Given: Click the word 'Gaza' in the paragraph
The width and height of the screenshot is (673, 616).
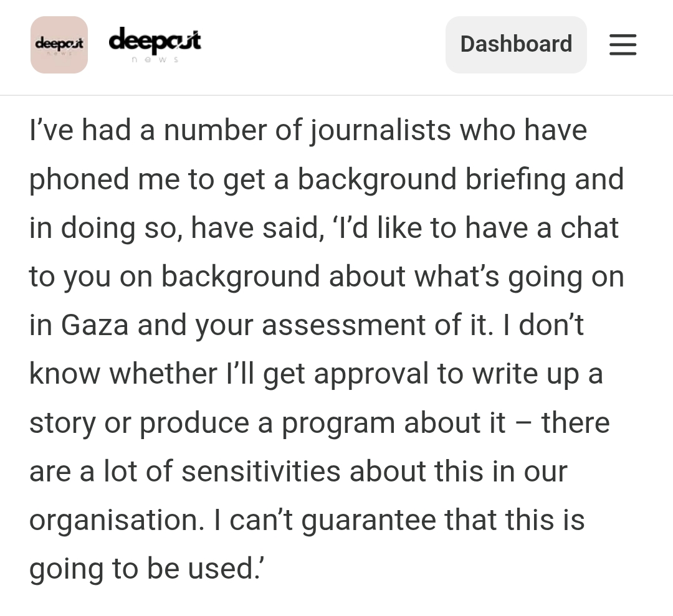Looking at the screenshot, I should 95,325.
